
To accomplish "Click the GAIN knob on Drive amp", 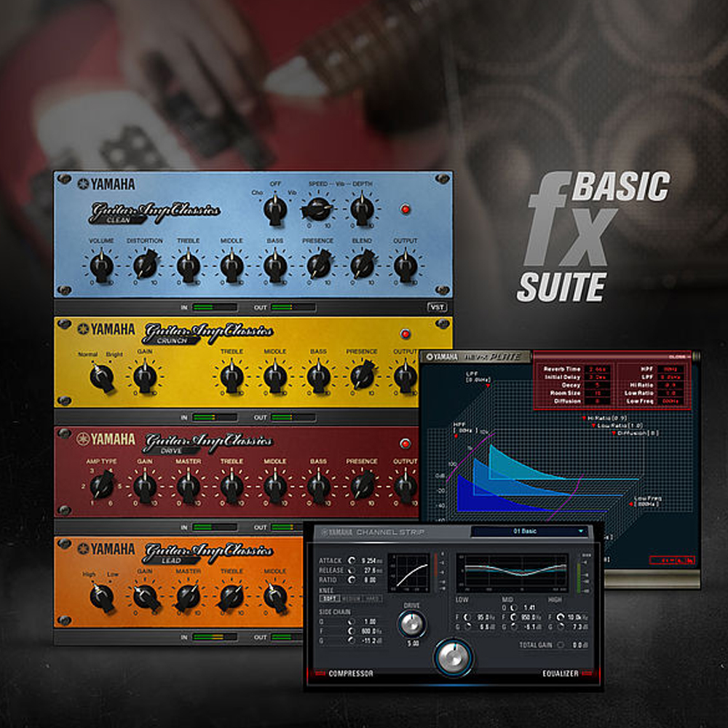I will coord(145,487).
